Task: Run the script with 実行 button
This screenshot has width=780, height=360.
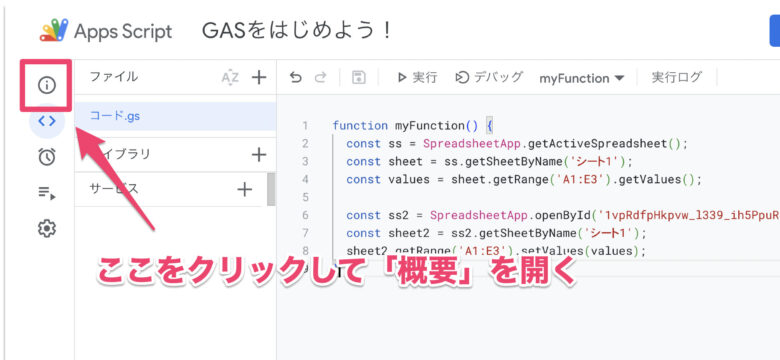Action: [x=417, y=78]
